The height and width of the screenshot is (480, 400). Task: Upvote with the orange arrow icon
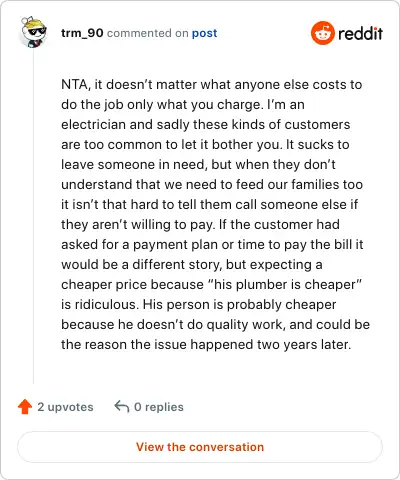(25, 407)
